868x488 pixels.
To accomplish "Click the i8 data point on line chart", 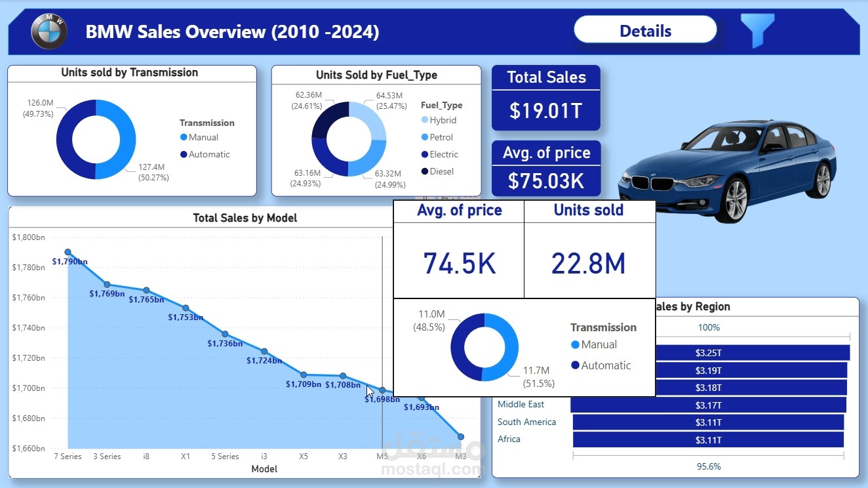I will [146, 291].
